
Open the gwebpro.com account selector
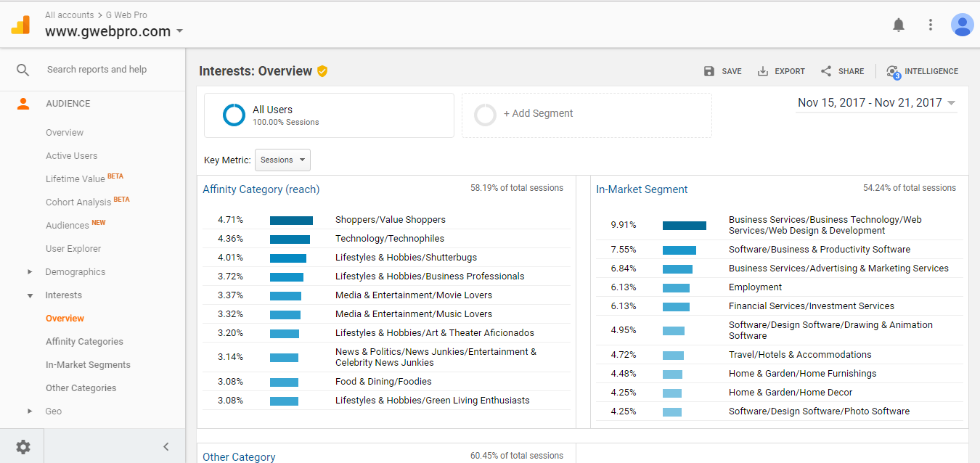coord(114,32)
